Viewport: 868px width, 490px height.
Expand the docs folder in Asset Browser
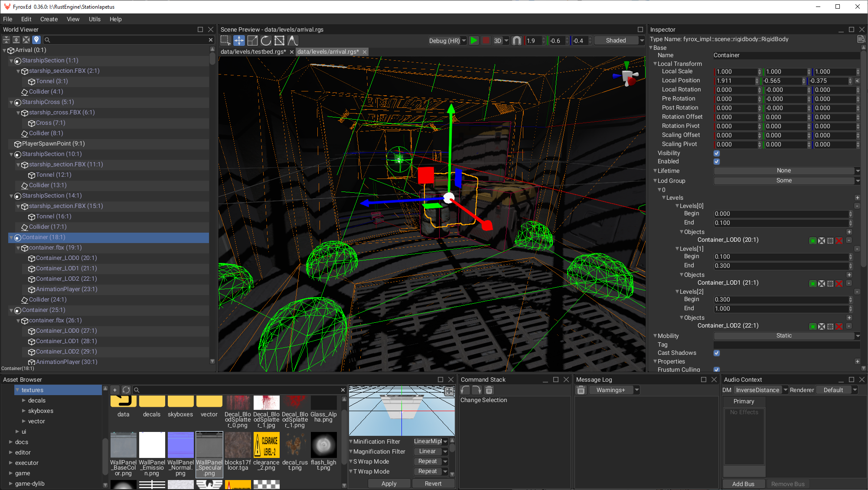coord(11,442)
